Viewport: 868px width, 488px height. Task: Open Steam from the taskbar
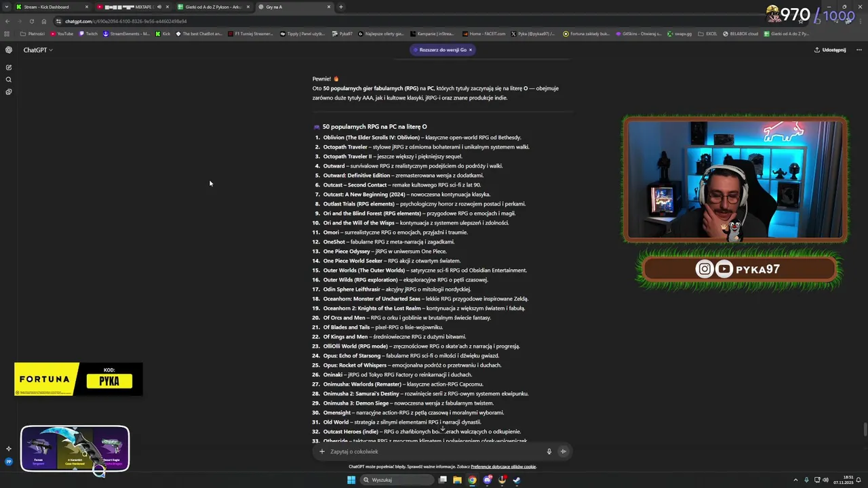pyautogui.click(x=517, y=480)
